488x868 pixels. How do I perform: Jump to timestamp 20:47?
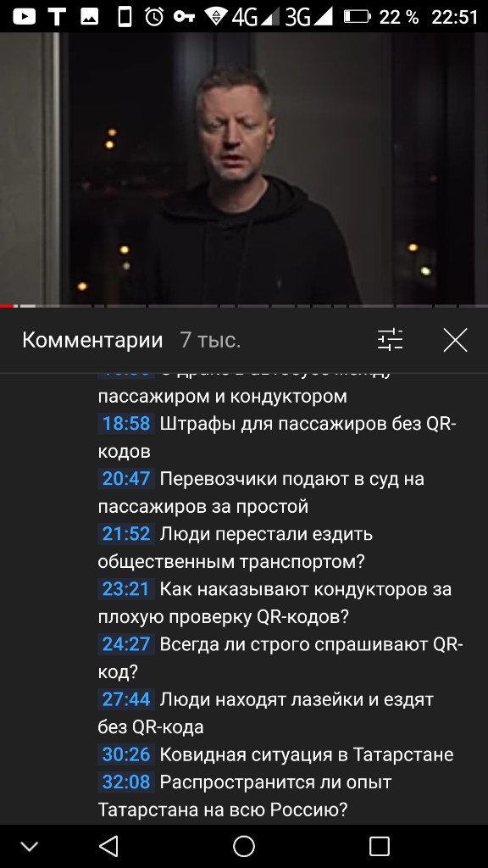click(x=126, y=478)
